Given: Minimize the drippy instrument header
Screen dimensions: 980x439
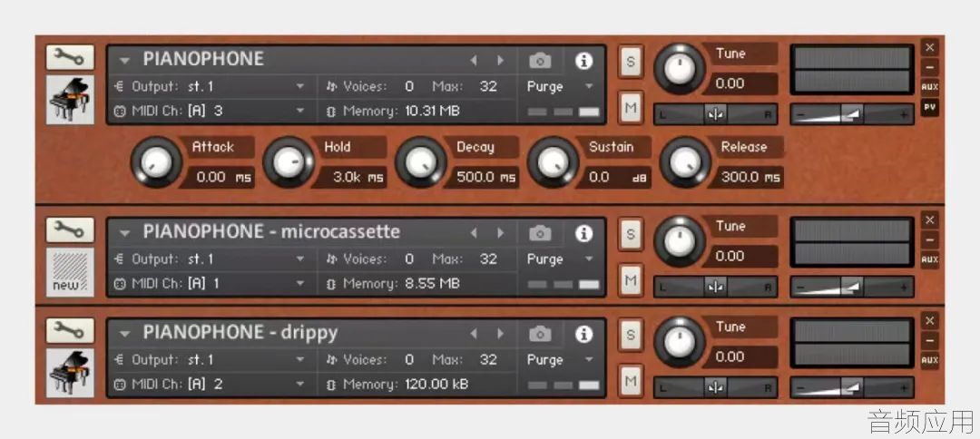Looking at the screenshot, I should pyautogui.click(x=929, y=340).
